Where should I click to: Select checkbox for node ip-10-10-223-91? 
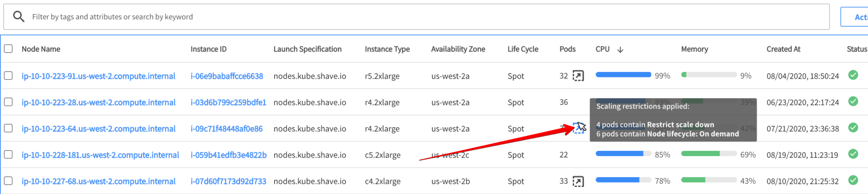[8, 76]
